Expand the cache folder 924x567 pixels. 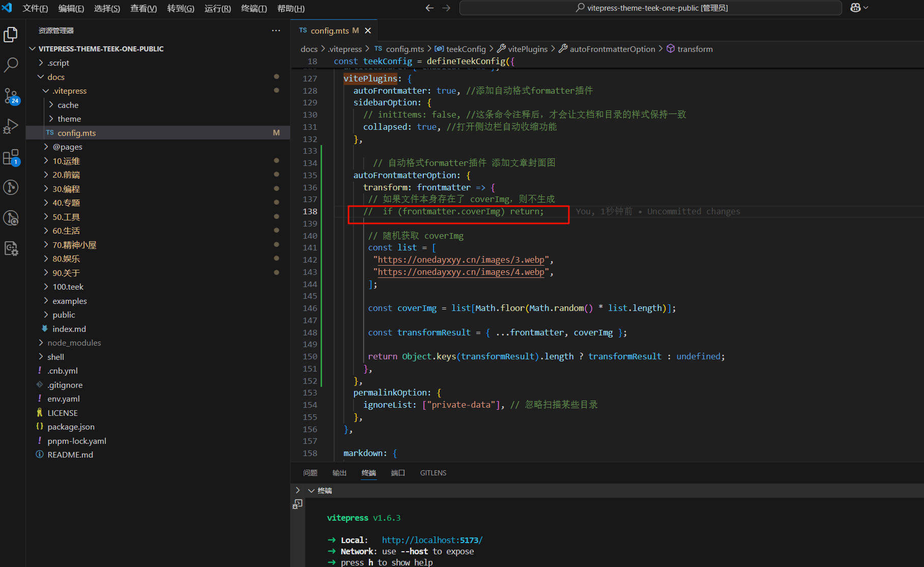pos(158,105)
